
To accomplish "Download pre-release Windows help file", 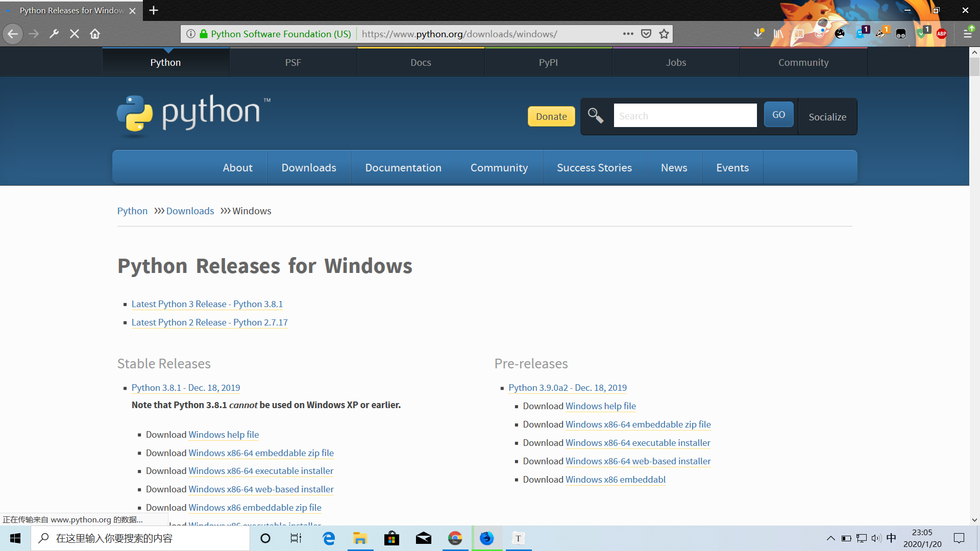I will point(601,406).
